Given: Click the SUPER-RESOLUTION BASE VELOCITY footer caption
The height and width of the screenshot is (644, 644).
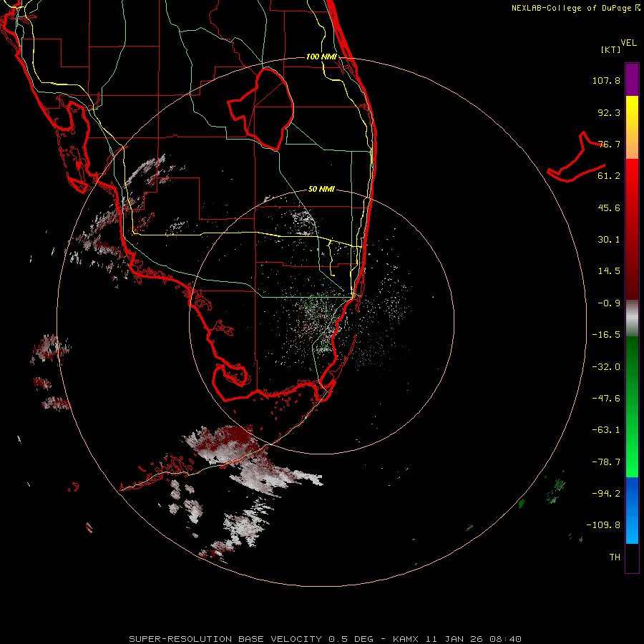Looking at the screenshot, I should [x=326, y=639].
